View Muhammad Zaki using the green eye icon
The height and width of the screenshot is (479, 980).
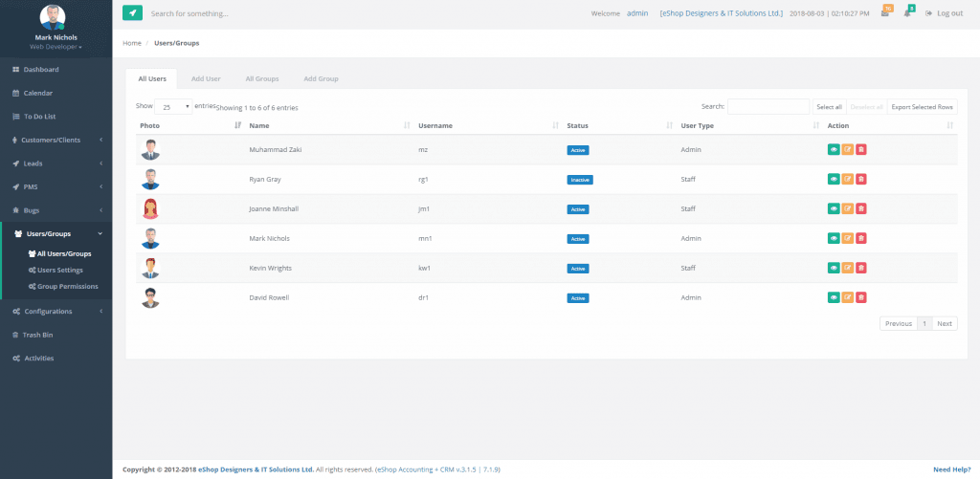833,149
